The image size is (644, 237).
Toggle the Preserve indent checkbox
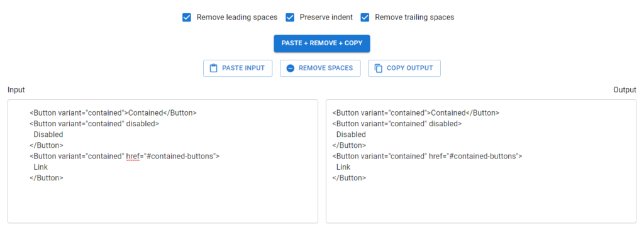[x=290, y=17]
